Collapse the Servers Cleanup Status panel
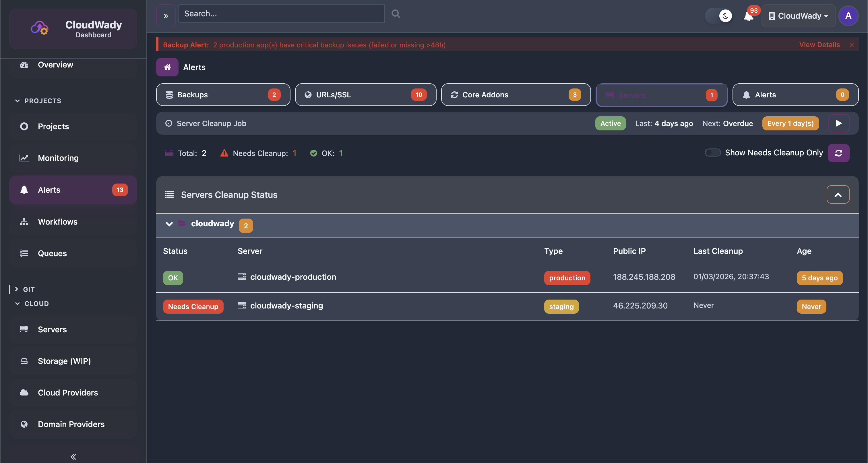868x463 pixels. tap(838, 194)
